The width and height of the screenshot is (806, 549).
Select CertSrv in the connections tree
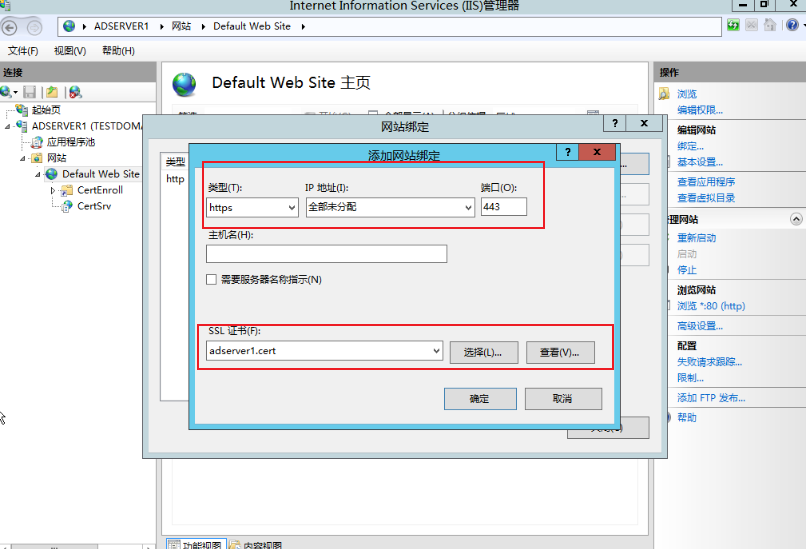coord(94,206)
